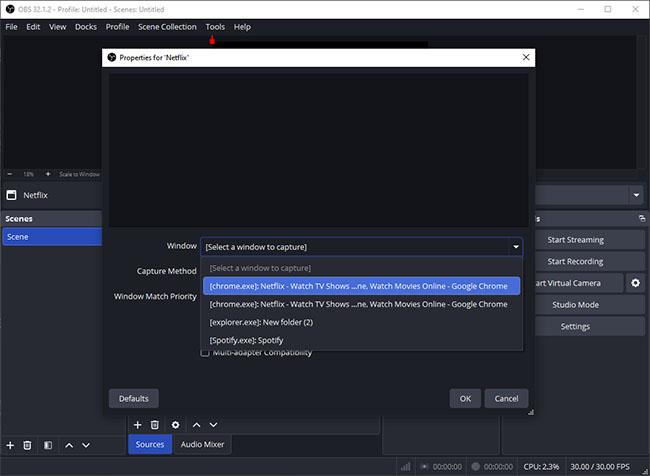This screenshot has width=650, height=476.
Task: Remove selected scene with trash icon
Action: 27,445
